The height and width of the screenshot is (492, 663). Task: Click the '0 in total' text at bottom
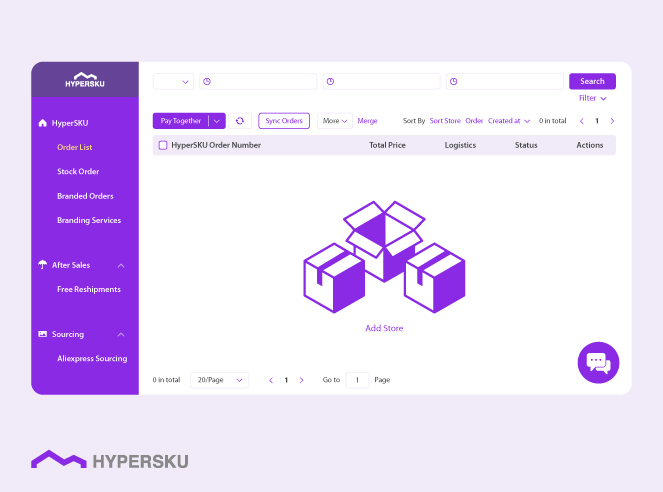pyautogui.click(x=166, y=380)
